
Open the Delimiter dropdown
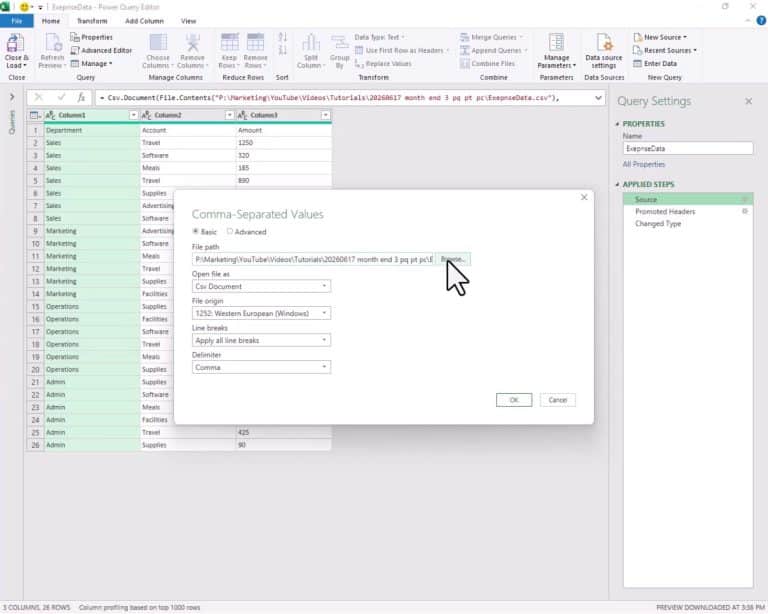coord(261,367)
